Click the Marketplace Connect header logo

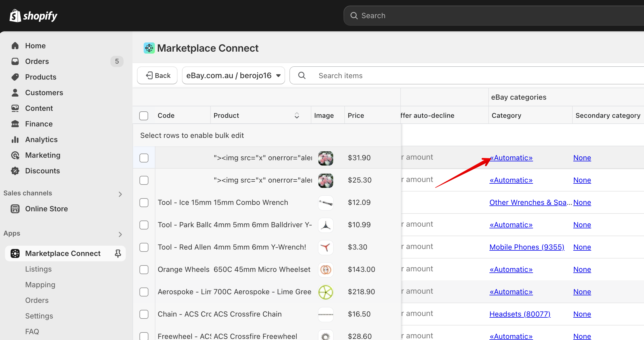(x=149, y=48)
